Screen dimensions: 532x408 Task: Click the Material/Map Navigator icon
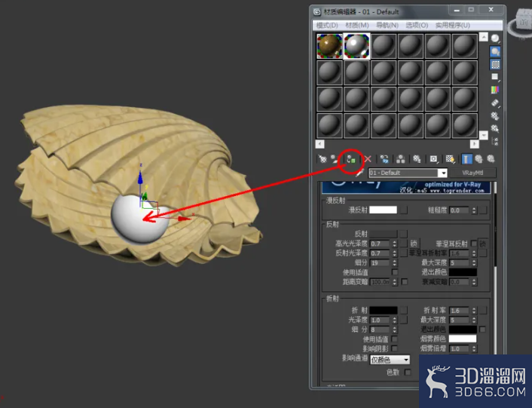[x=495, y=141]
